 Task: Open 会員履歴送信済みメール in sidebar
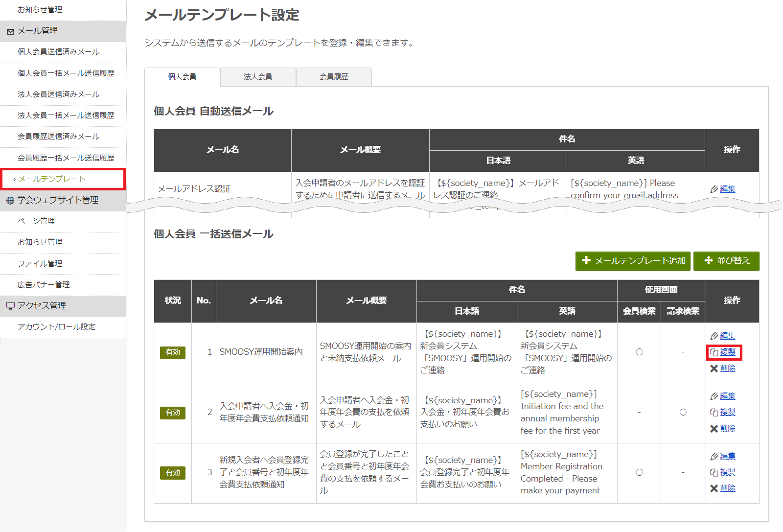click(63, 136)
